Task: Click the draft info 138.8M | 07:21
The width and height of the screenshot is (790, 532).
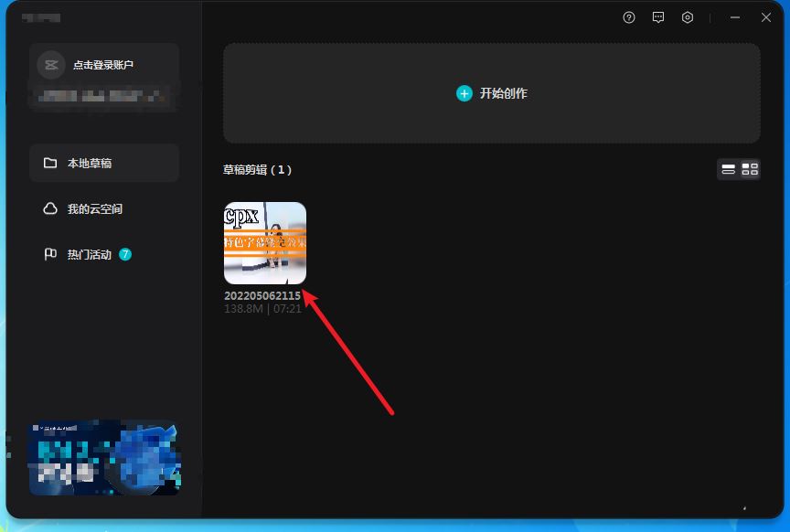Action: click(262, 310)
